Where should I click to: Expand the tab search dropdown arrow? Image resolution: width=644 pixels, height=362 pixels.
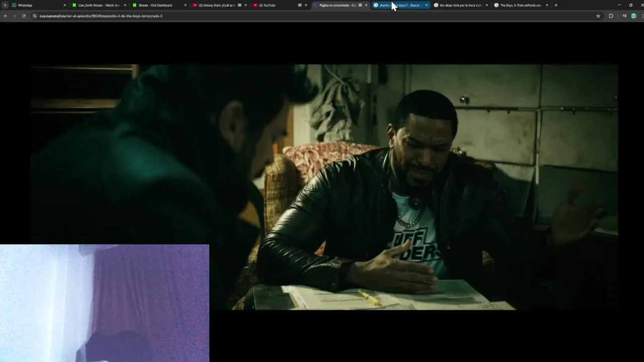click(x=5, y=5)
